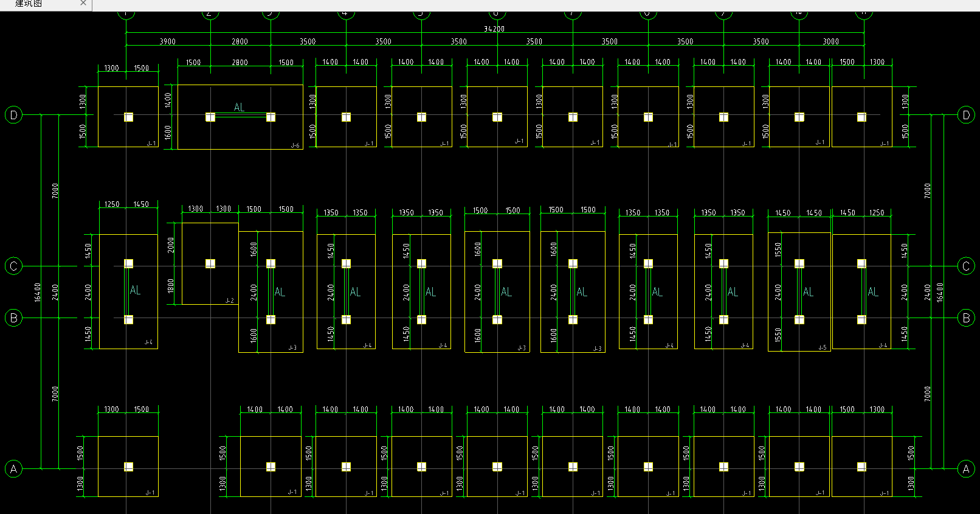Select the AL label above the horizontal beam in J-6
Viewport: 980px width, 514px height.
239,107
